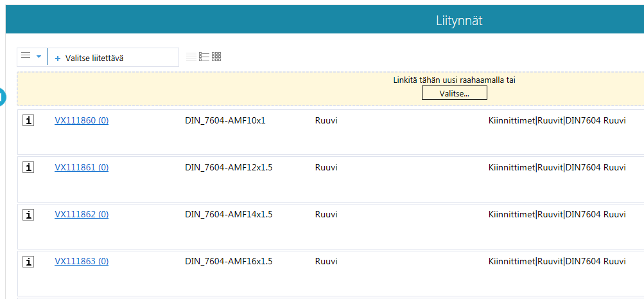Switch to compact list view icon
This screenshot has height=299, width=644.
click(191, 57)
